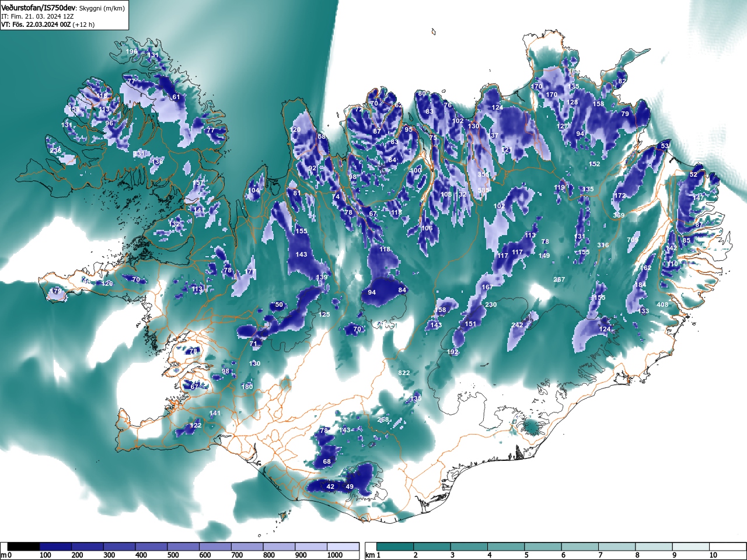
Task: Click the '267' value on the map
Action: pos(559,279)
